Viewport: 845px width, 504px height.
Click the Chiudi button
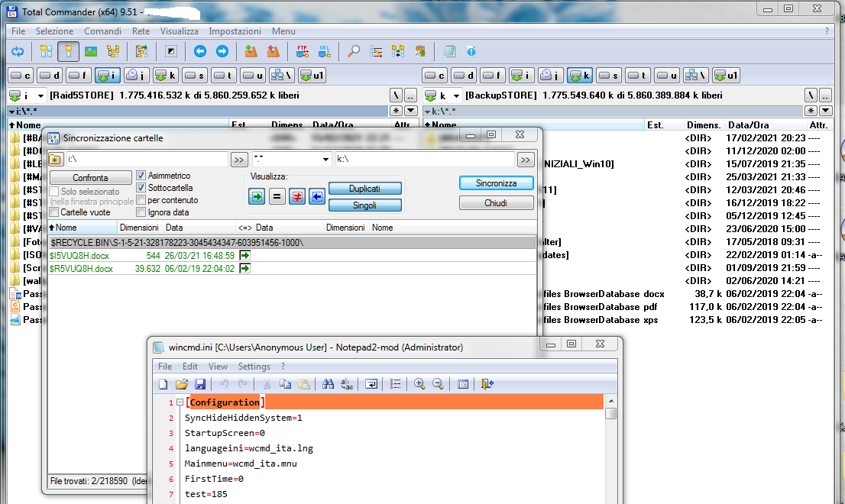[x=497, y=203]
